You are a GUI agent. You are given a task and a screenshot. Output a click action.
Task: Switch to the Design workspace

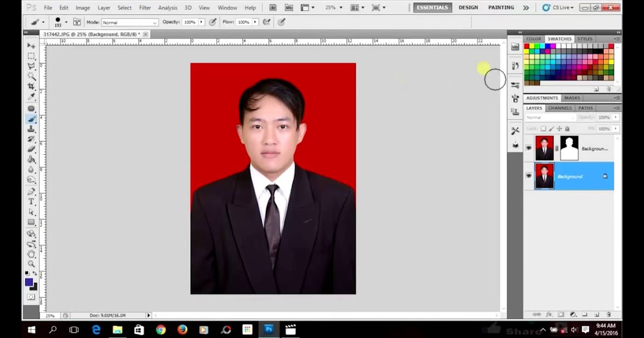[x=468, y=8]
